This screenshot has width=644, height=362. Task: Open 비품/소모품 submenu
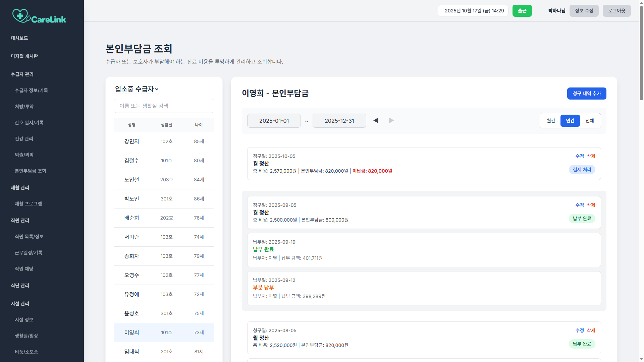click(26, 352)
